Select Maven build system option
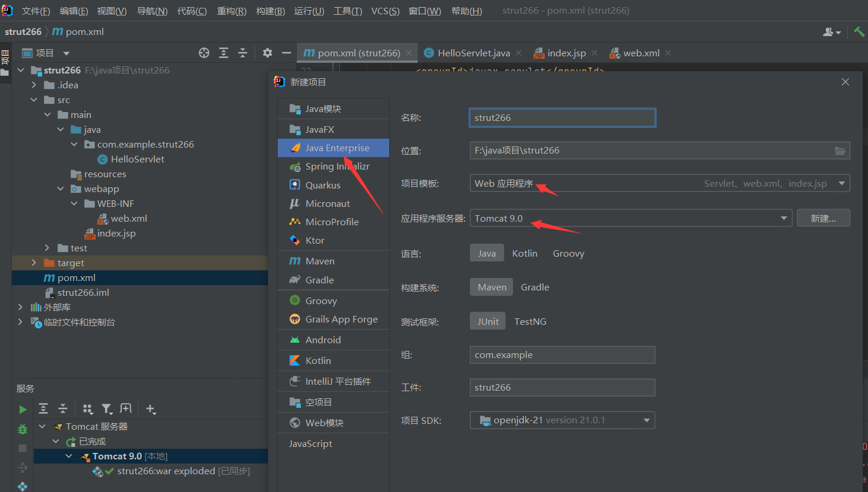The height and width of the screenshot is (492, 868). point(492,287)
